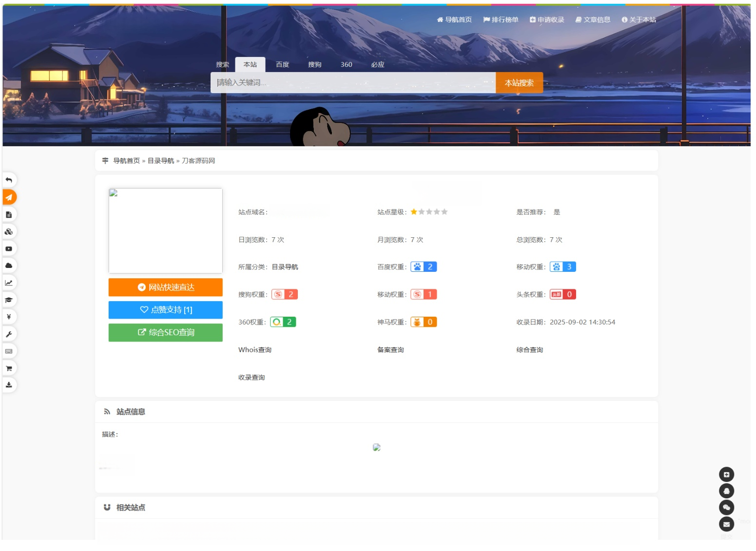Open the statistics chart icon in sidebar
The height and width of the screenshot is (551, 756).
(x=8, y=283)
